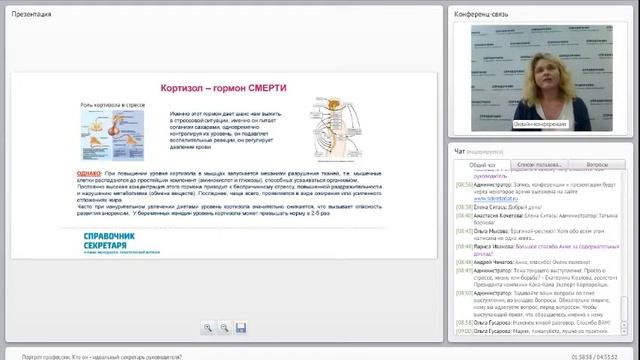Click the chat scrollbar down arrow
The height and width of the screenshot is (360, 640).
(x=624, y=331)
